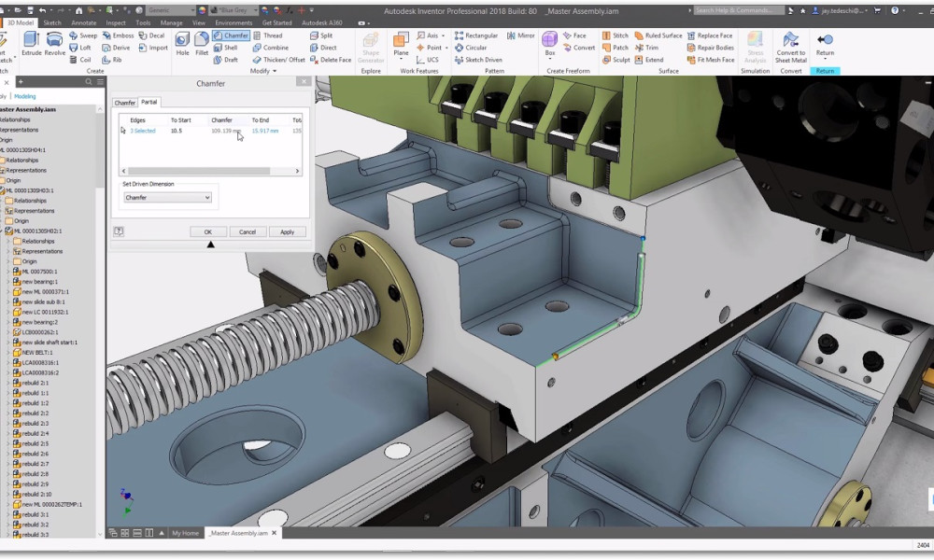
Task: Click the Return button in ribbon
Action: pos(825,44)
